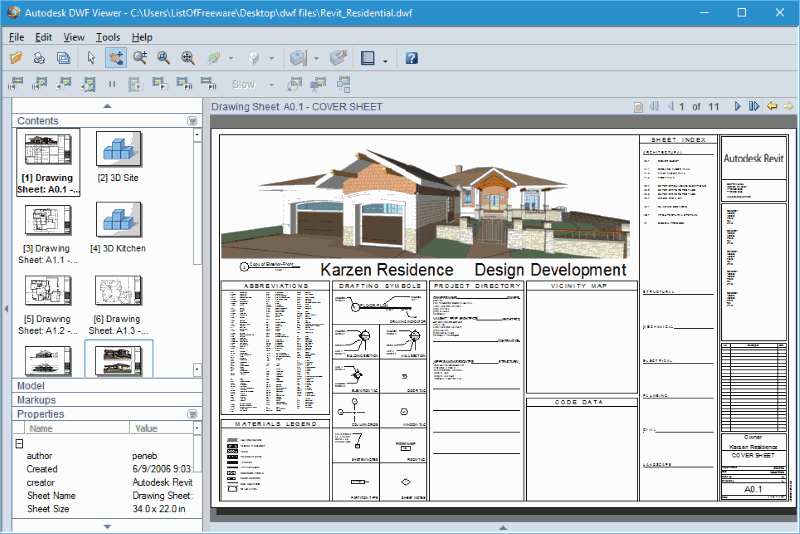Click the animation loop filmstrip icon
Viewport: 800px width, 534px height.
pos(294,84)
